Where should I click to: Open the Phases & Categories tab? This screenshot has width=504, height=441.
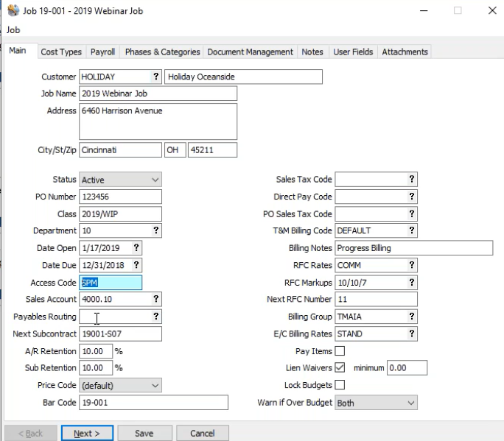coord(162,52)
